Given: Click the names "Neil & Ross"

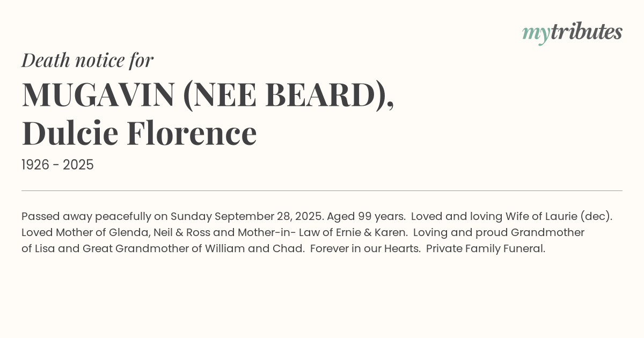Looking at the screenshot, I should [x=182, y=233].
